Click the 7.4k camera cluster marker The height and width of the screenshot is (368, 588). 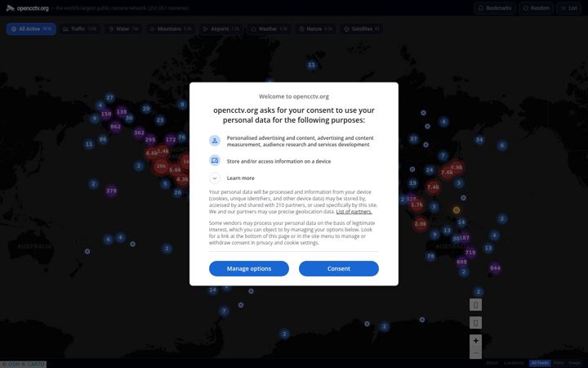[x=433, y=187]
